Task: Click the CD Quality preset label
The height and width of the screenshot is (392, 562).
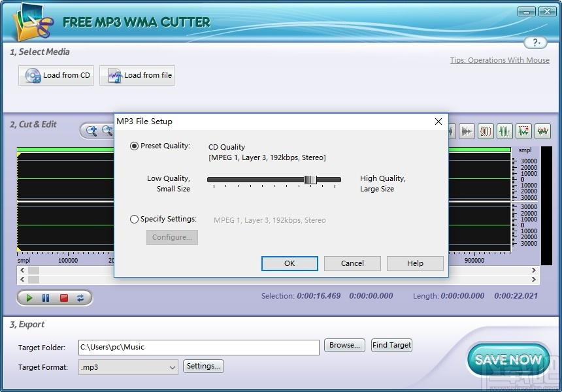Action: [227, 147]
